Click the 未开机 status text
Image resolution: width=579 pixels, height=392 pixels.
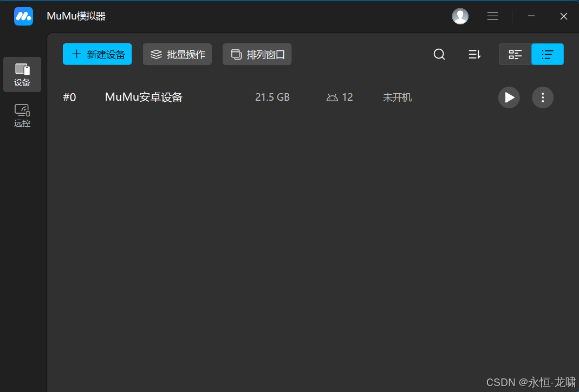pyautogui.click(x=398, y=97)
